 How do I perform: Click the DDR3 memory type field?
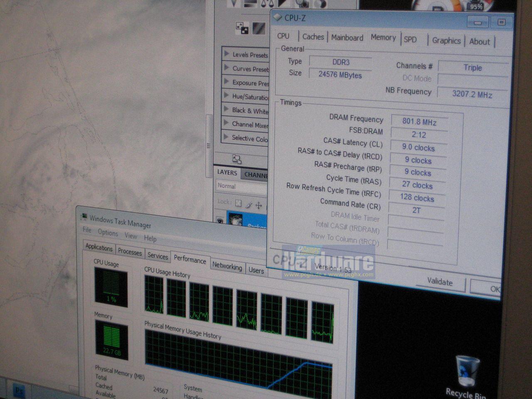pos(340,62)
